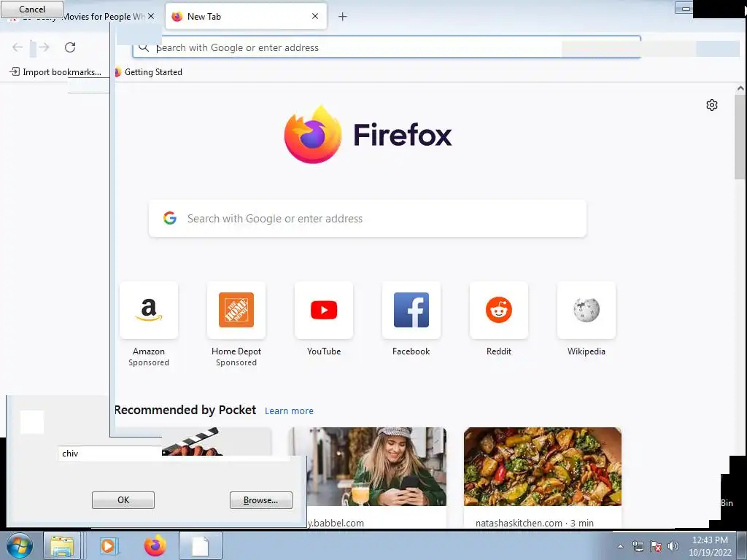Click the volume speaker tray icon
This screenshot has height=560, width=747.
pyautogui.click(x=673, y=546)
